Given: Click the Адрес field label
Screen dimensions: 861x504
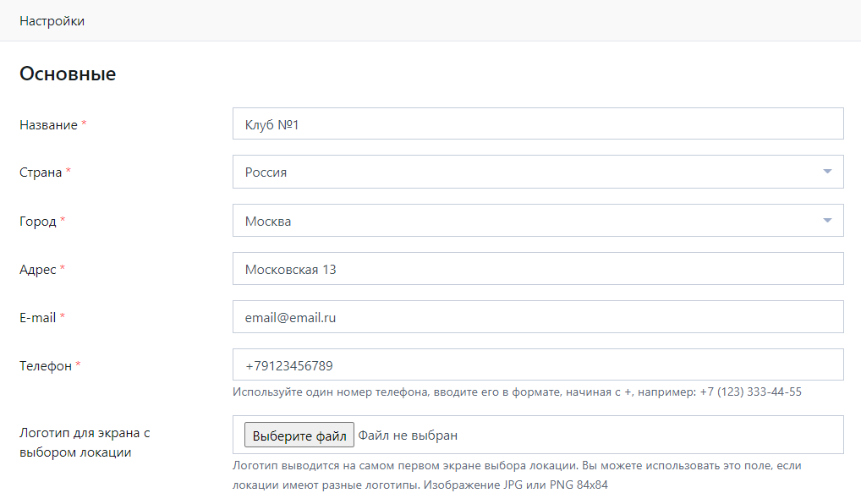Looking at the screenshot, I should (38, 270).
